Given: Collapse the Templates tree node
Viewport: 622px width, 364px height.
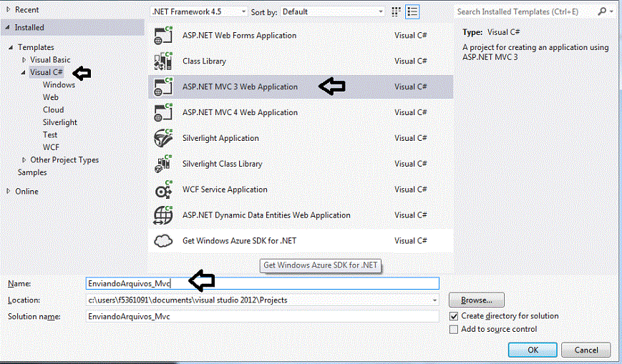Looking at the screenshot, I should click(x=11, y=47).
